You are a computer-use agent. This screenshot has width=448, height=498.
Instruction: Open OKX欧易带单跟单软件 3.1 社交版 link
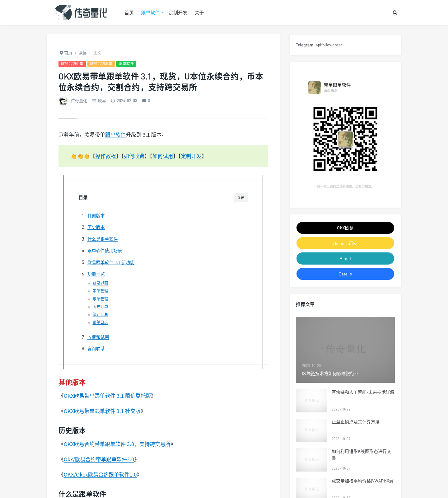[x=102, y=411]
